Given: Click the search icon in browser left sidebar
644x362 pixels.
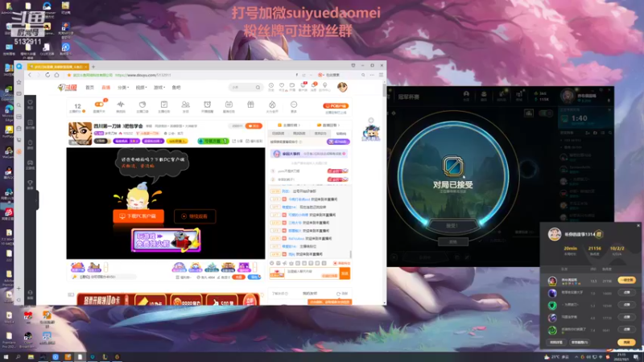Looking at the screenshot, I should point(19,105).
